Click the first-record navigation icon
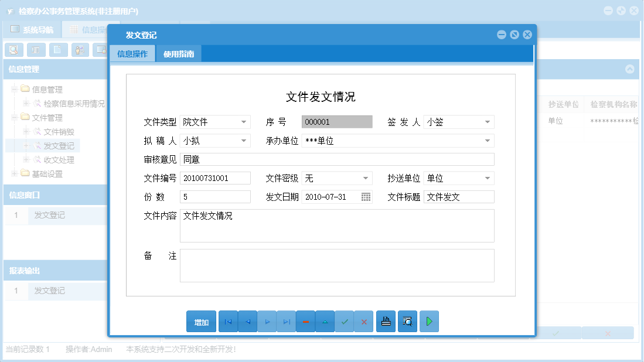The width and height of the screenshot is (644, 362). (x=228, y=321)
